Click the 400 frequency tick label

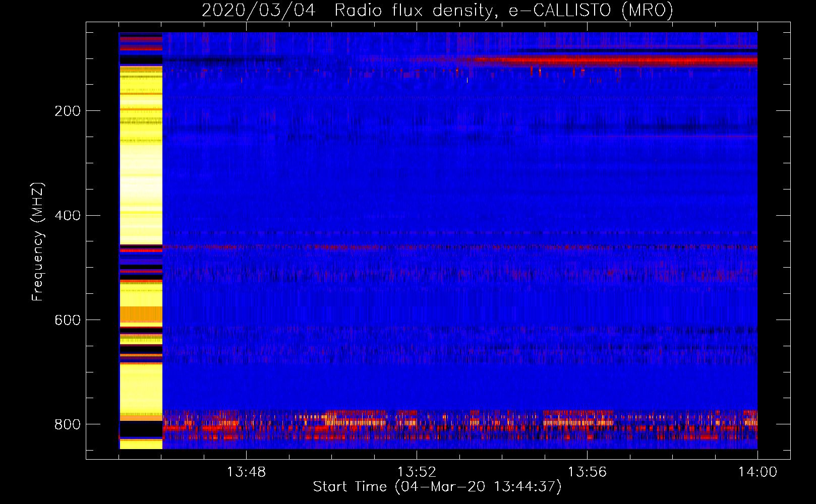pyautogui.click(x=68, y=216)
